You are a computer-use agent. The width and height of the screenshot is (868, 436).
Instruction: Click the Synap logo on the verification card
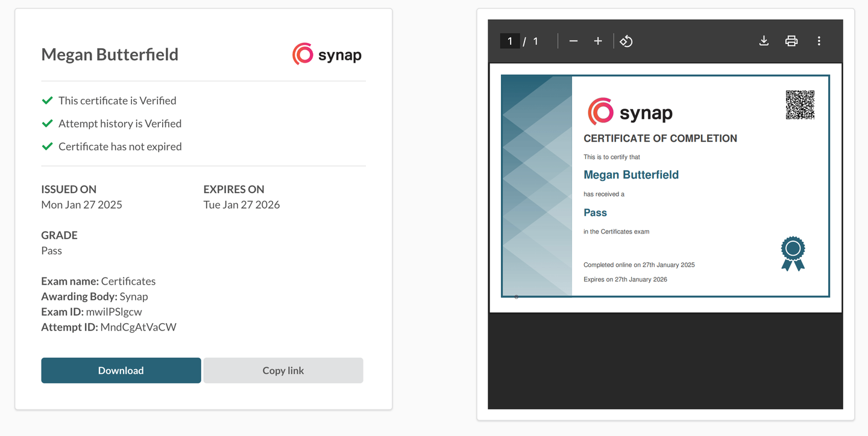pos(327,54)
